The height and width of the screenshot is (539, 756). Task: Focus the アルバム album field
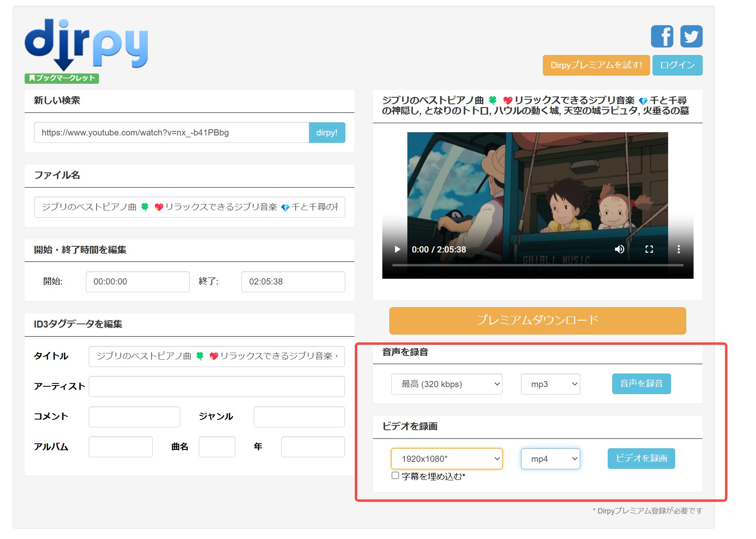tap(121, 447)
